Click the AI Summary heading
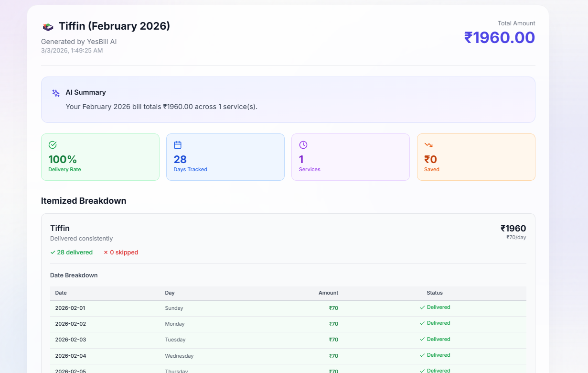 (86, 92)
